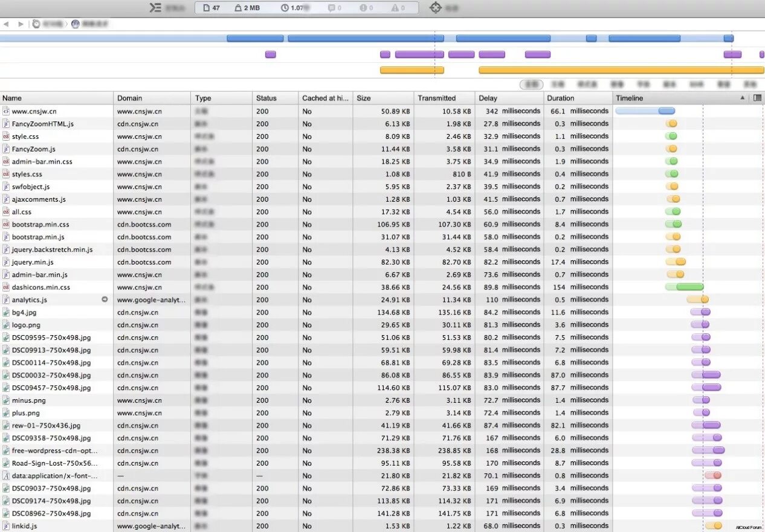Select the plus.png resource row
Image resolution: width=765 pixels, height=532 pixels.
click(x=382, y=413)
